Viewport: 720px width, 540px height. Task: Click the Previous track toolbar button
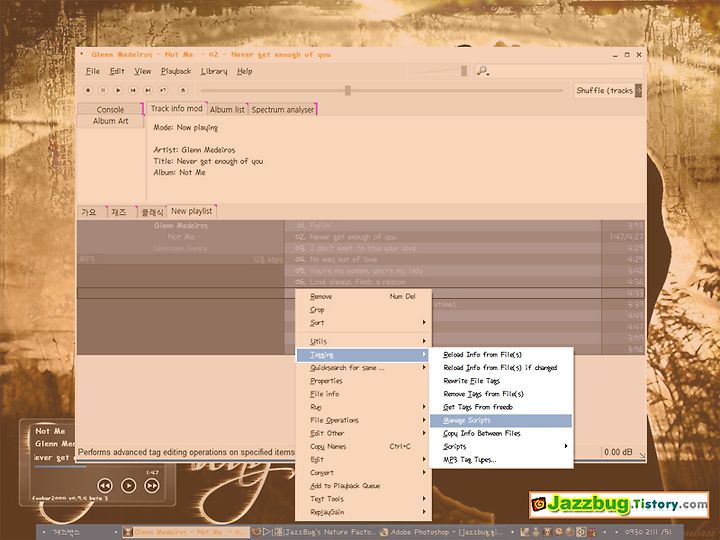coord(133,90)
